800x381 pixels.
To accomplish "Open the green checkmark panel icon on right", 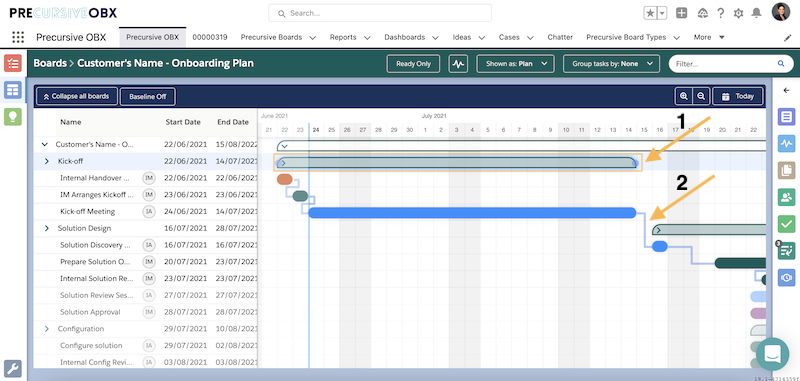I will [x=786, y=224].
